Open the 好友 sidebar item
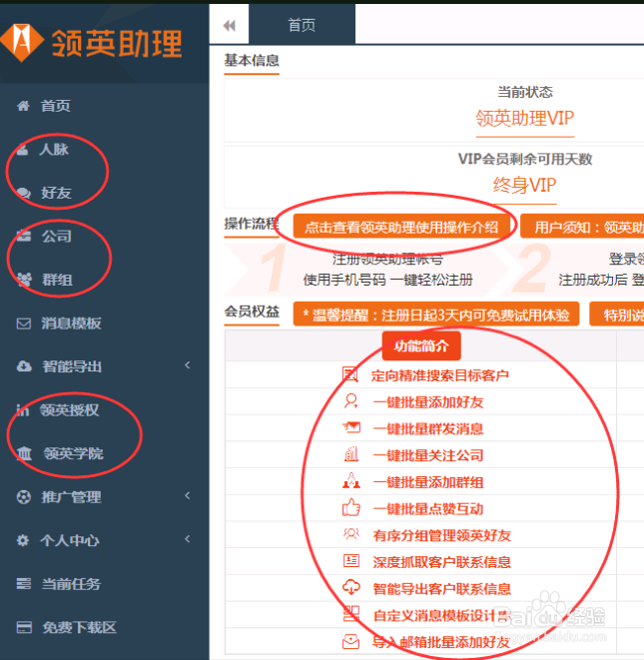 (56, 193)
